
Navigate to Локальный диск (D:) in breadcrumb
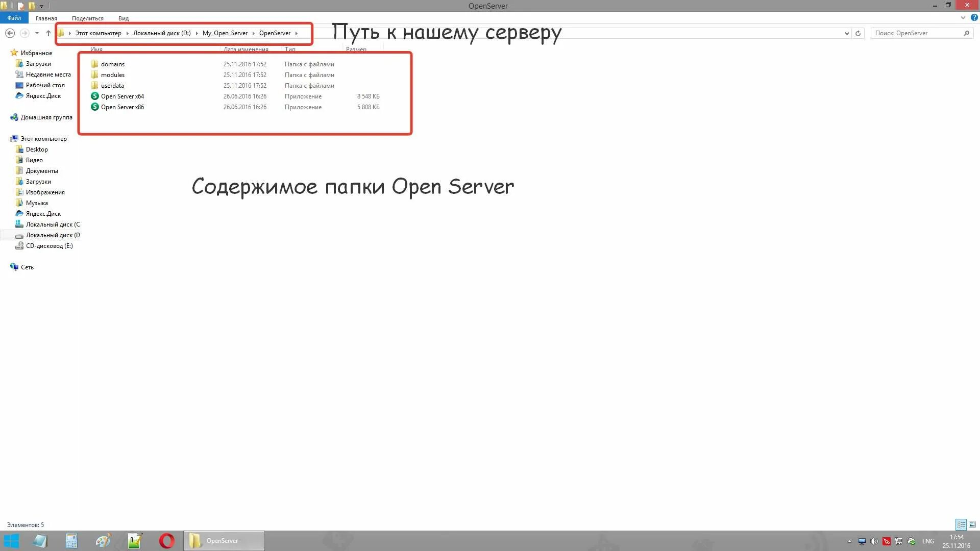[162, 33]
